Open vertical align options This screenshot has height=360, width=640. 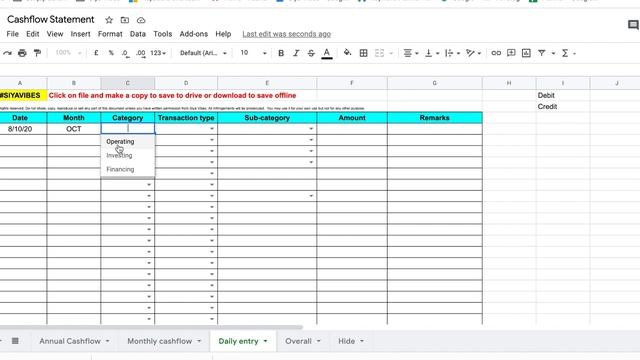[x=432, y=53]
